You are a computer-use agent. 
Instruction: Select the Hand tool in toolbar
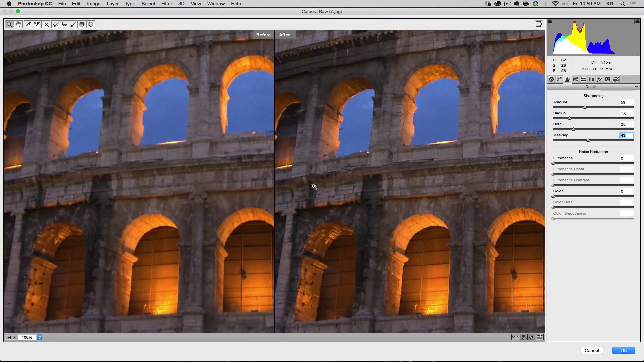click(18, 24)
